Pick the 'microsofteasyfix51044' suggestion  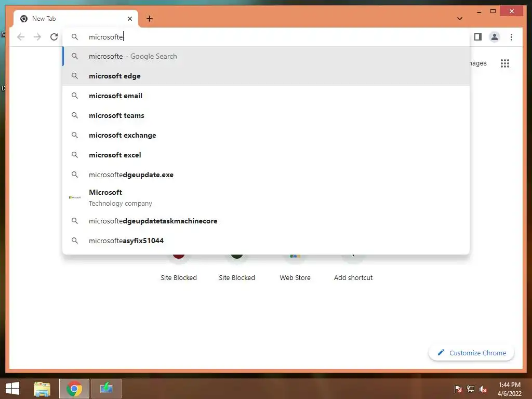point(266,241)
